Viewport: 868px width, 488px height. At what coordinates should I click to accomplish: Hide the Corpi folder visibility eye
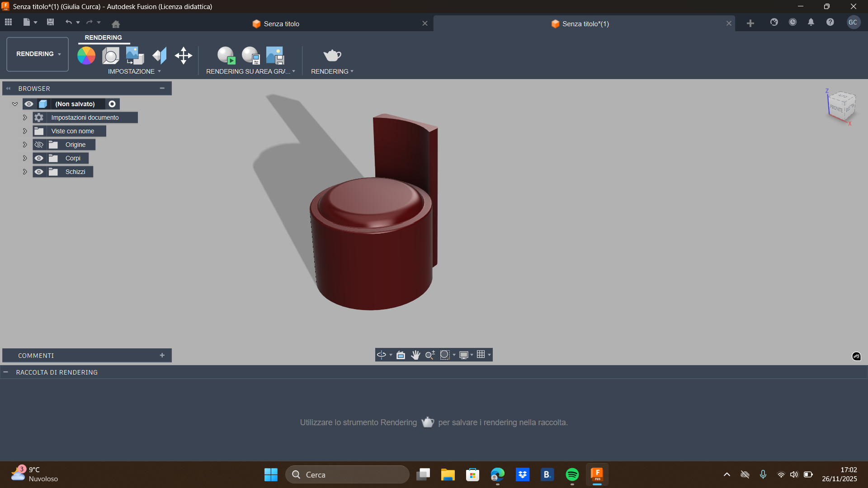[x=39, y=158]
